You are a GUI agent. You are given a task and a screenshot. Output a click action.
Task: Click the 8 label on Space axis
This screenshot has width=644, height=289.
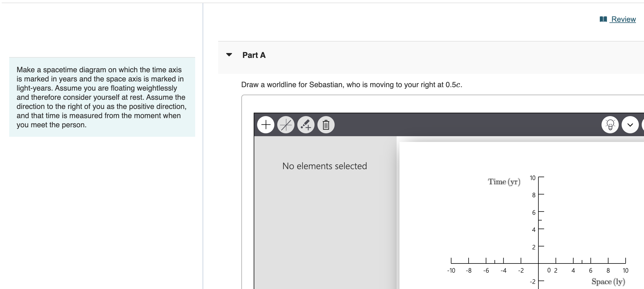608,270
